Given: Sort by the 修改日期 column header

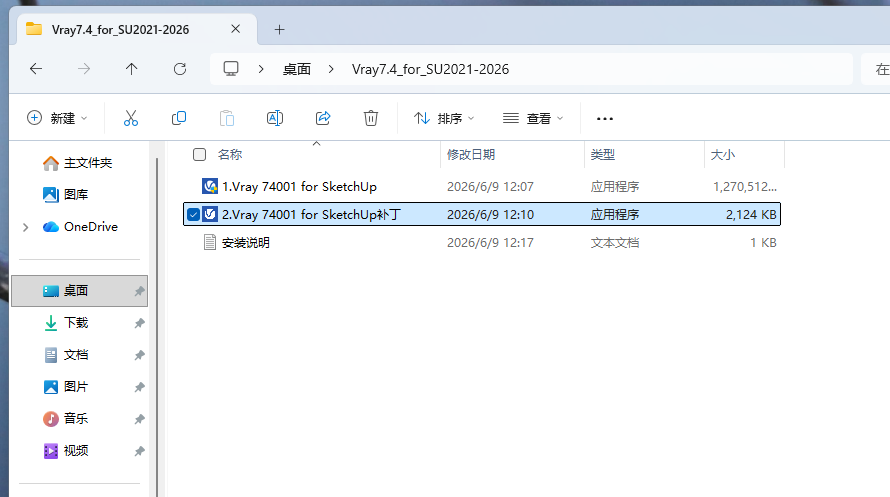Looking at the screenshot, I should click(471, 154).
